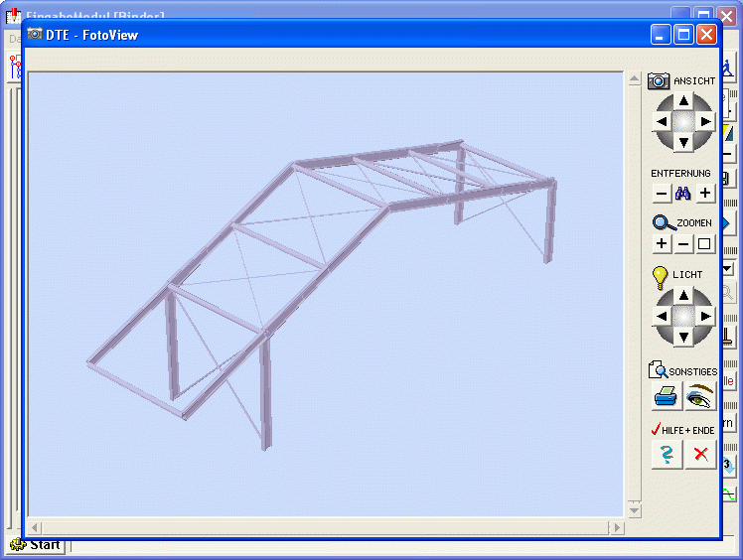Rotate the view downward in Ansicht pad
The image size is (743, 560).
[683, 143]
